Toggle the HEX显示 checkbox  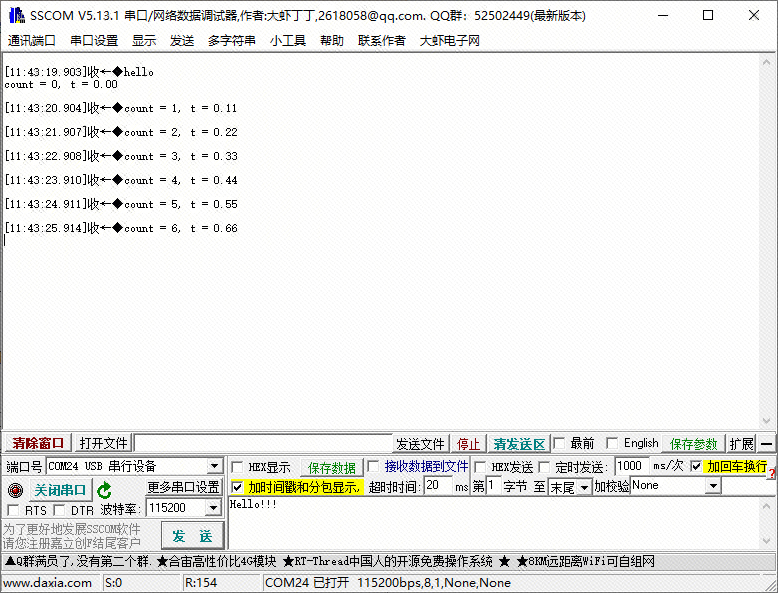point(238,467)
